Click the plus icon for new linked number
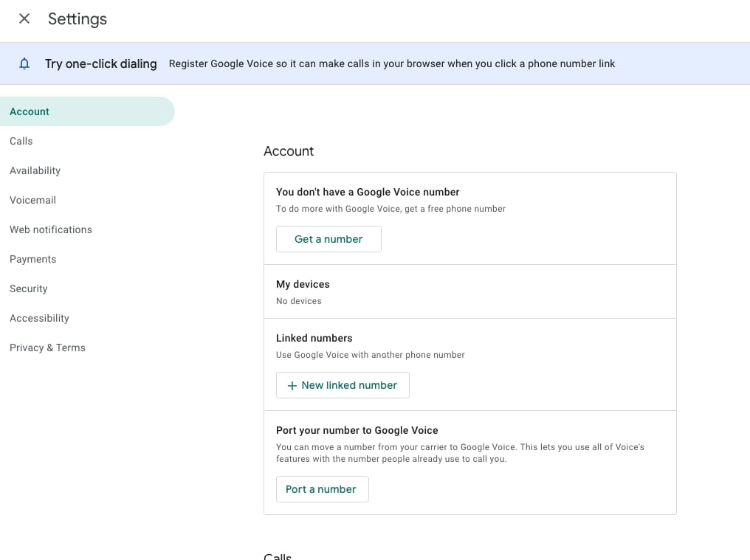The image size is (750, 560). [292, 386]
